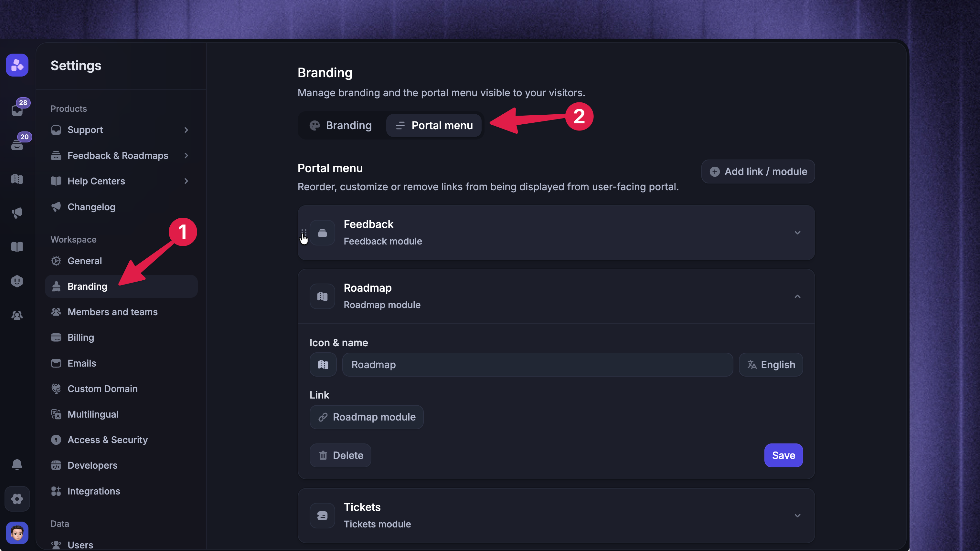Open feedback icon with 20 badge
Image resolution: width=980 pixels, height=551 pixels.
pos(17,144)
